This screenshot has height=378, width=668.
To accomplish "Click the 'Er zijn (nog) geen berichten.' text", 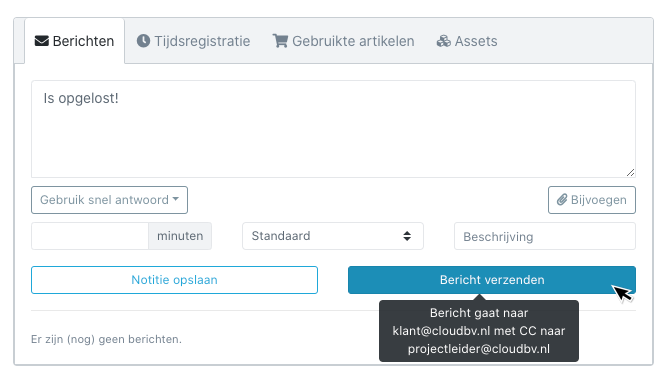I will [107, 339].
